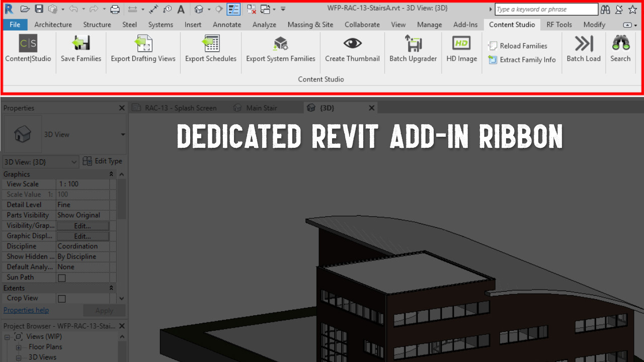Click Close Inactive Views icon
Screen dimensions: 644x362
(252, 9)
